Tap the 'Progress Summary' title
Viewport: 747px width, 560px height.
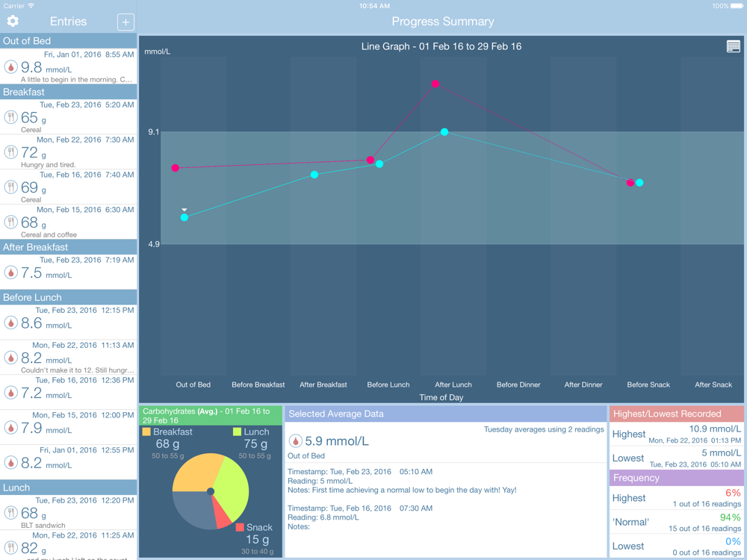click(442, 22)
